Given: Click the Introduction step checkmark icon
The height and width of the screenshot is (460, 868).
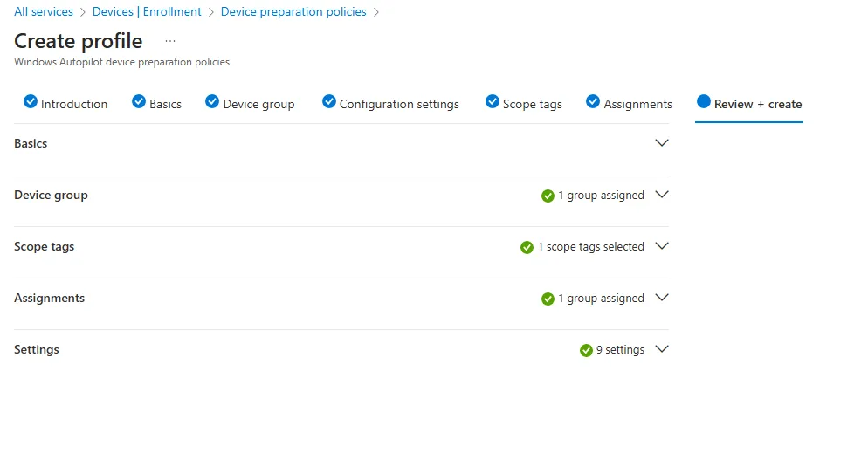Looking at the screenshot, I should (31, 102).
